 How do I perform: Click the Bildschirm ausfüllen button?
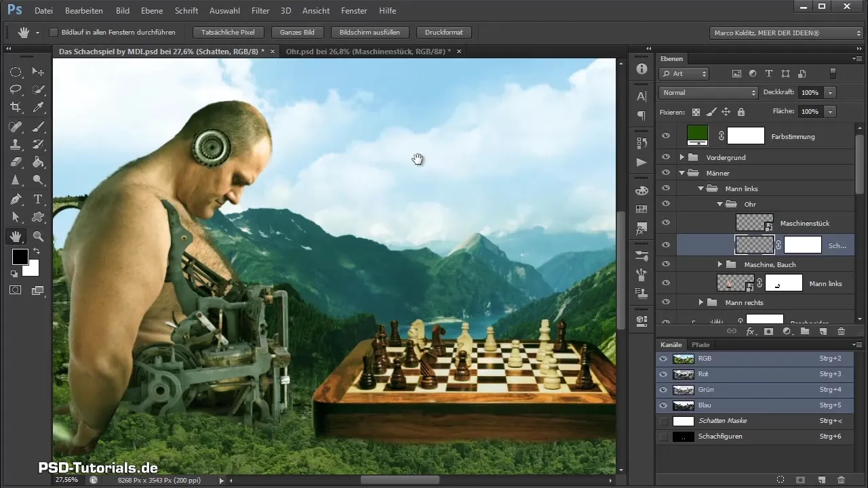[370, 33]
